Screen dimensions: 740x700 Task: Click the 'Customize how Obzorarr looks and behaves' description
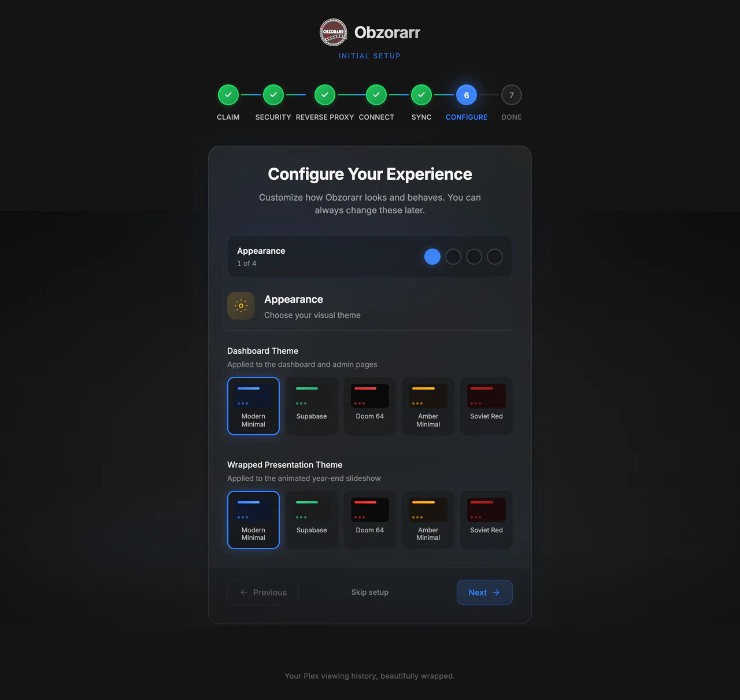tap(370, 204)
